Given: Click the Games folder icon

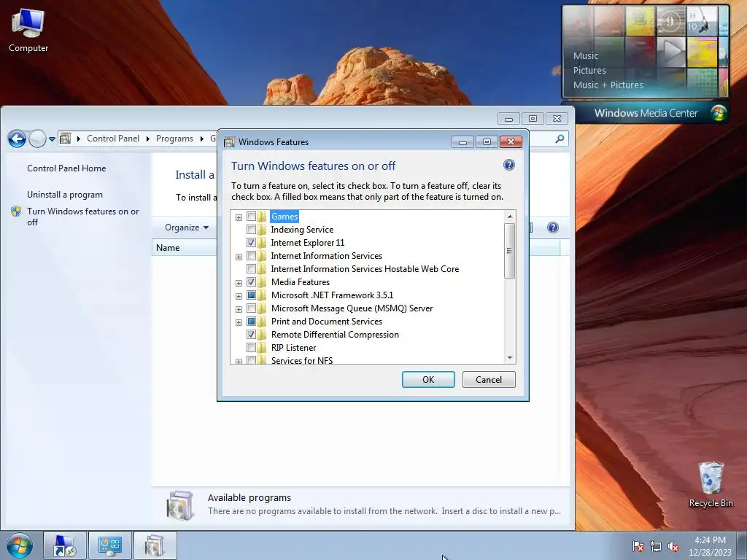Looking at the screenshot, I should tap(262, 217).
